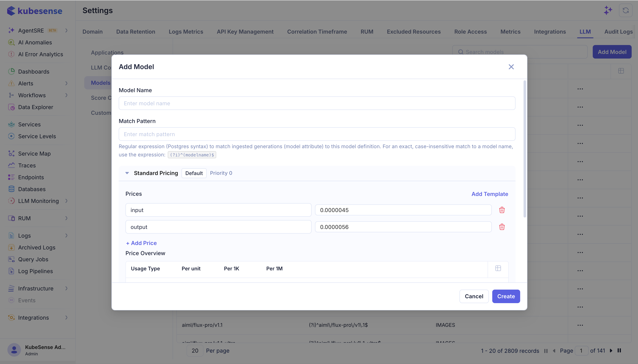Open Services in the sidebar
This screenshot has width=638, height=364.
coord(29,124)
